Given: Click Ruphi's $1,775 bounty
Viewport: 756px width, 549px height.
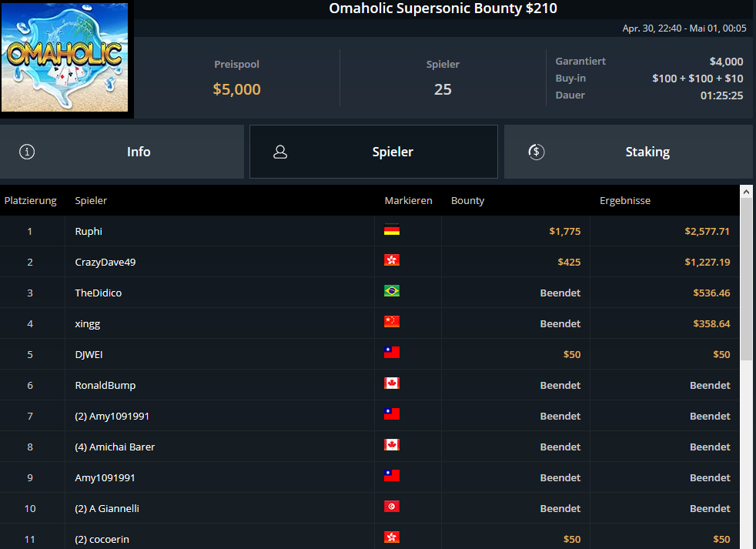Looking at the screenshot, I should (564, 231).
